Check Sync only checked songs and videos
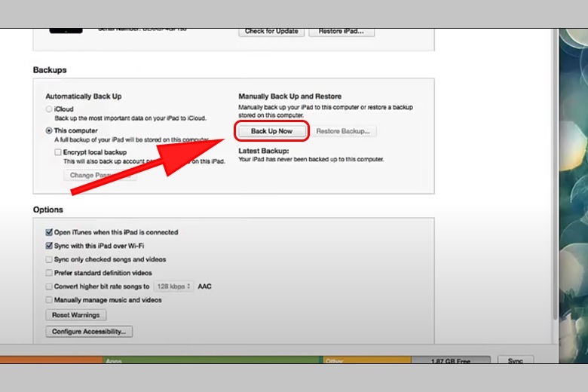588x392 pixels. [49, 259]
